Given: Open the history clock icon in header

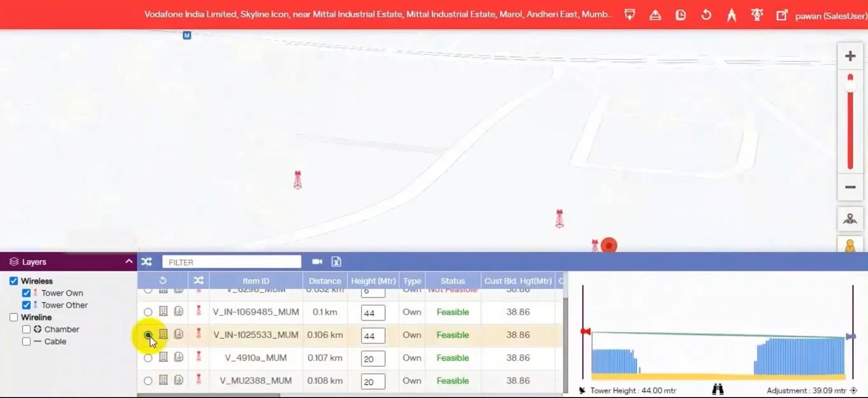Looking at the screenshot, I should [680, 15].
